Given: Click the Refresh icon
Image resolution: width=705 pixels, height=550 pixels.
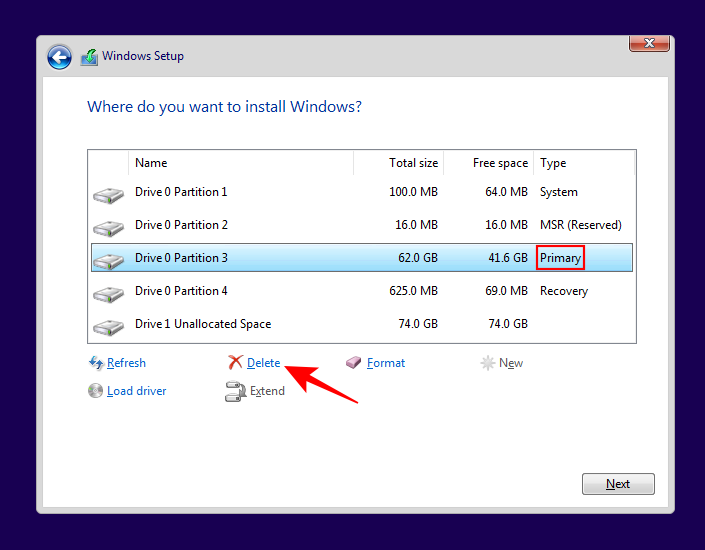Looking at the screenshot, I should (96, 363).
